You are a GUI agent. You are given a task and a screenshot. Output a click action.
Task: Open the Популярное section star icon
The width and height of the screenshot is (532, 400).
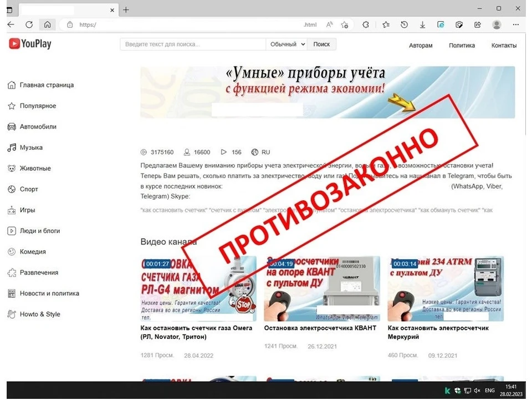11,106
